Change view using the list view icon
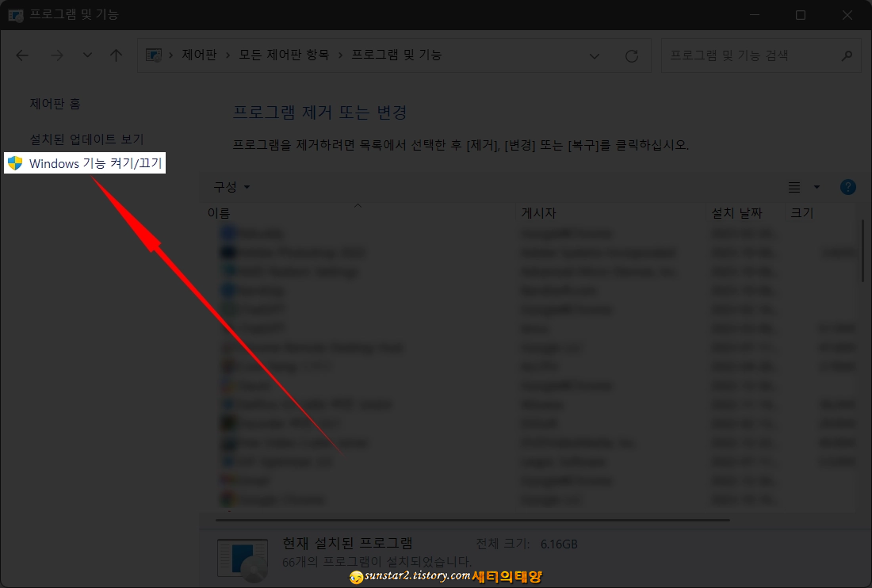The image size is (872, 588). (x=794, y=187)
